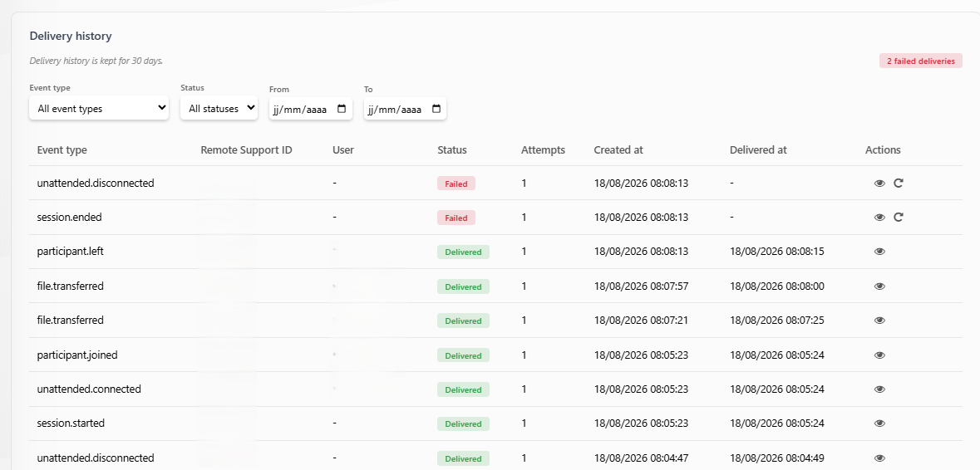980x470 pixels.
Task: Click Delivered status in participant.left row
Action: pyautogui.click(x=463, y=252)
